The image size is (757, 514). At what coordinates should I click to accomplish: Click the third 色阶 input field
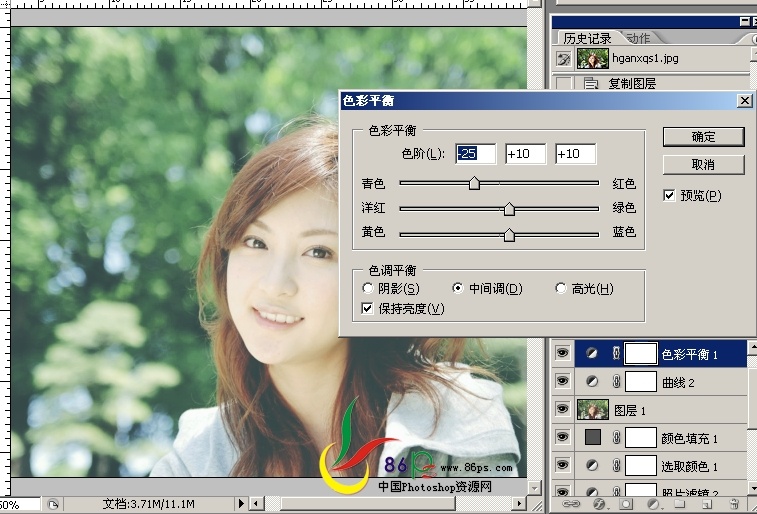coord(575,154)
